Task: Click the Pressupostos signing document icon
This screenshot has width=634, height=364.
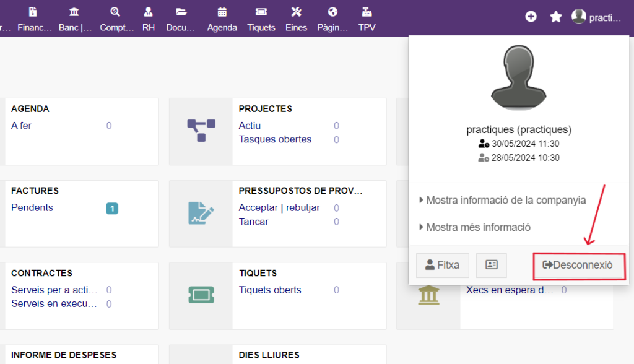Action: 201,213
